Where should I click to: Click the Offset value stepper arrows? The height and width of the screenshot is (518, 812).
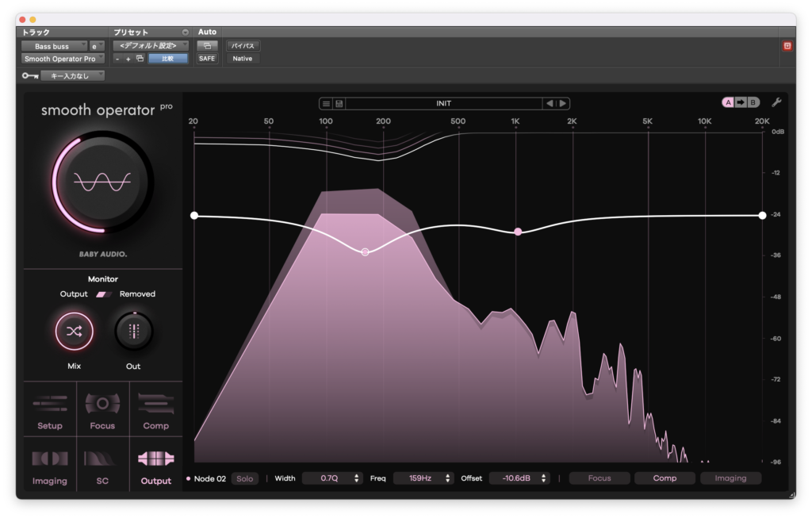(543, 478)
